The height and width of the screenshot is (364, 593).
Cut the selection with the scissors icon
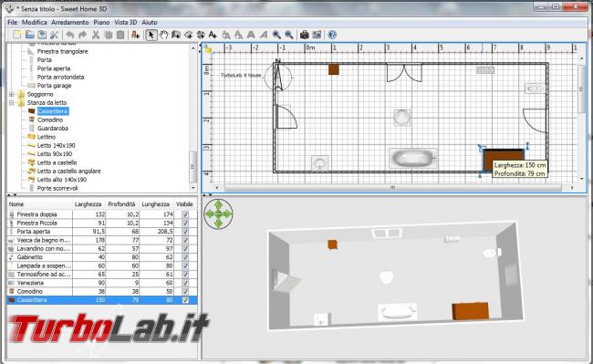[96, 35]
